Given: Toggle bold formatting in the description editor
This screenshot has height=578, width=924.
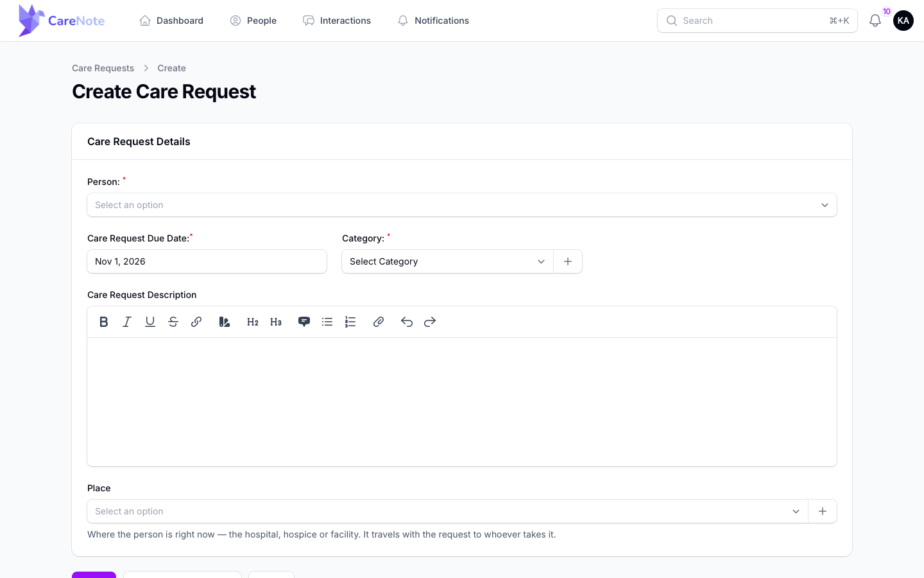Looking at the screenshot, I should click(x=104, y=322).
